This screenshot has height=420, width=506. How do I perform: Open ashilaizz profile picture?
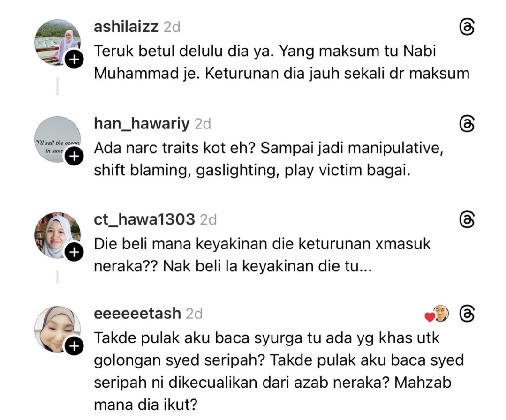pos(57,42)
